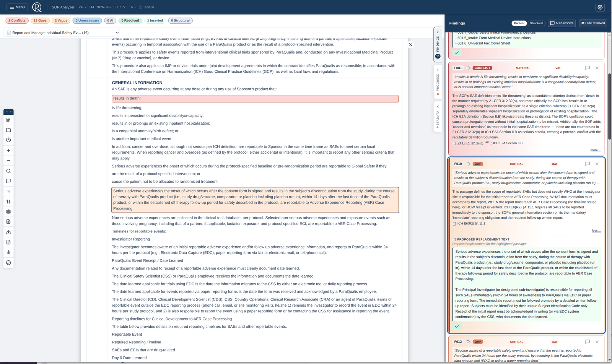Click the document icon below the scales
The height and width of the screenshot is (364, 612).
(8, 222)
